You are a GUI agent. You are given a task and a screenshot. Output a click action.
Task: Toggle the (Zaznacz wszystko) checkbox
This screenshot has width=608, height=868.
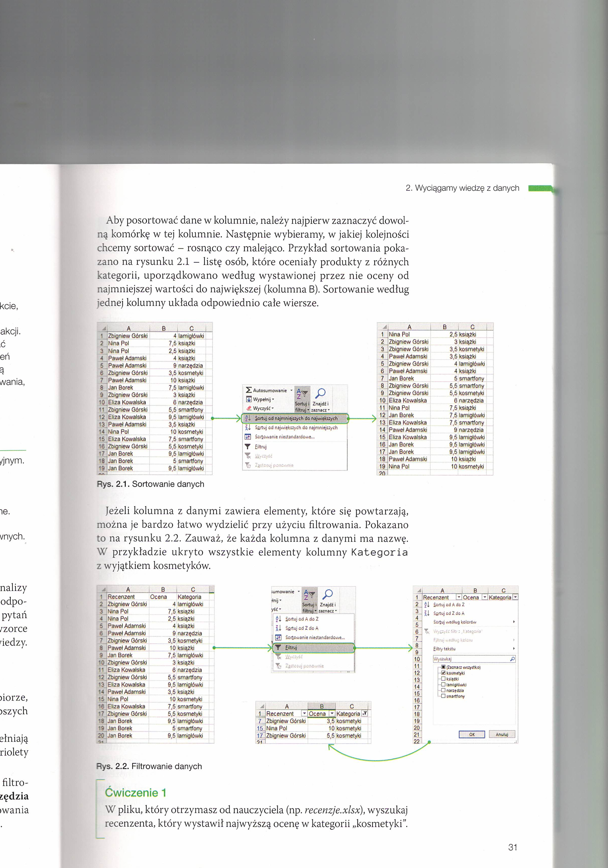point(444,667)
